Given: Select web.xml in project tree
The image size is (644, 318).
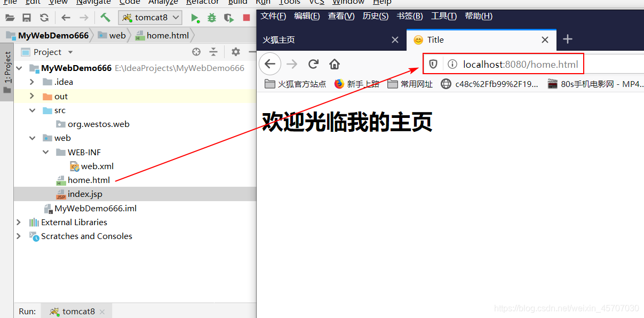Looking at the screenshot, I should point(97,166).
